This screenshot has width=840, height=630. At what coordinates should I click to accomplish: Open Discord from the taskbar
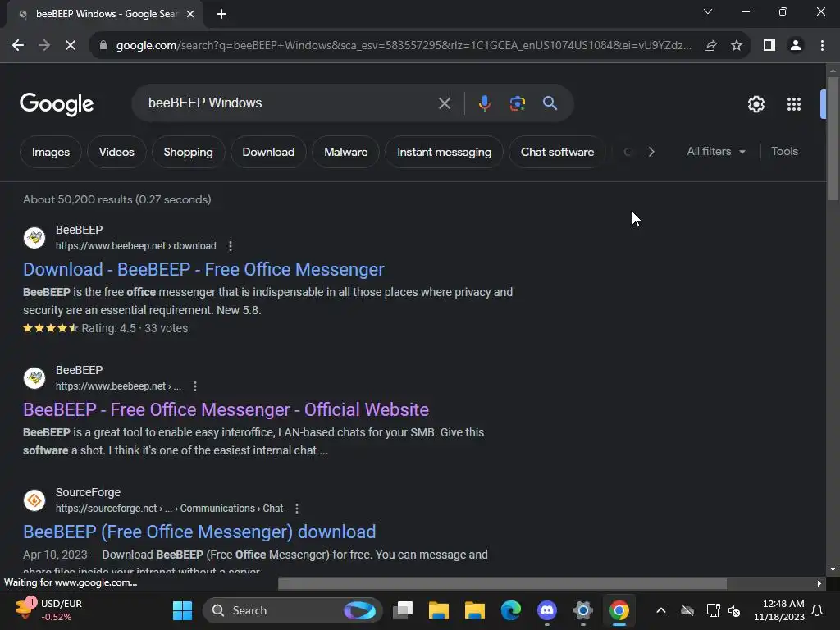click(547, 610)
